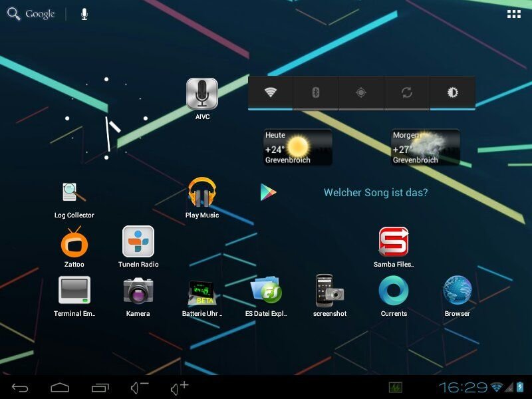This screenshot has height=399, width=532.
Task: Toggle Wi-Fi in power control widget
Action: click(270, 92)
